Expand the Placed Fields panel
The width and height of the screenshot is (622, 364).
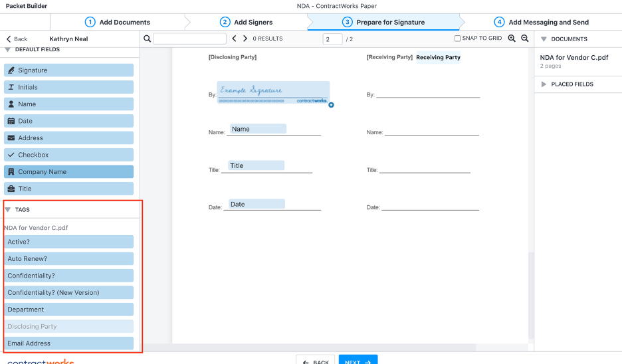(x=544, y=84)
